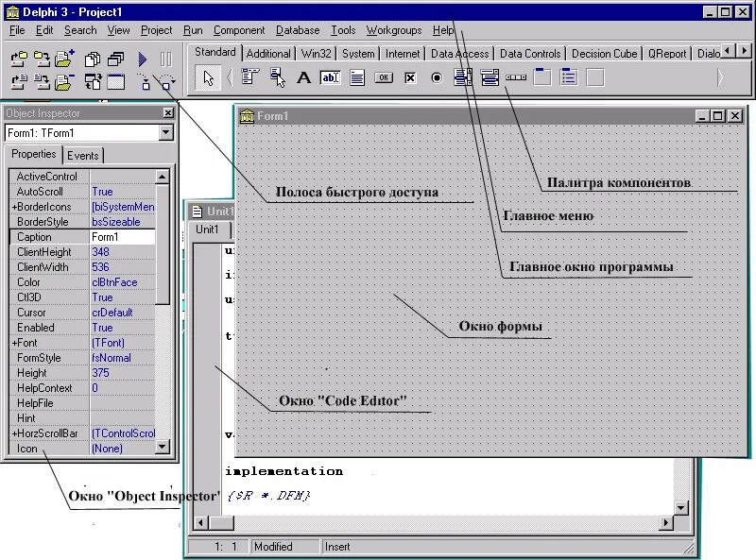Click the Step Over debug icon
Image resolution: width=756 pixels, height=560 pixels.
point(166,82)
